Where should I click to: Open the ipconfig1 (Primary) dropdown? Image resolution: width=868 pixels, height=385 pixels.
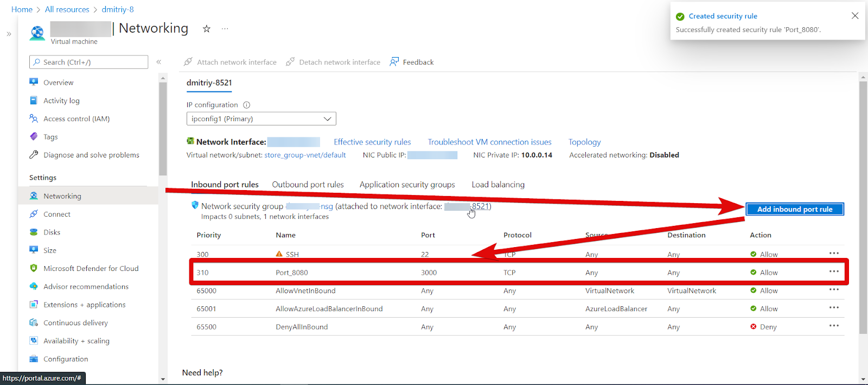(261, 119)
